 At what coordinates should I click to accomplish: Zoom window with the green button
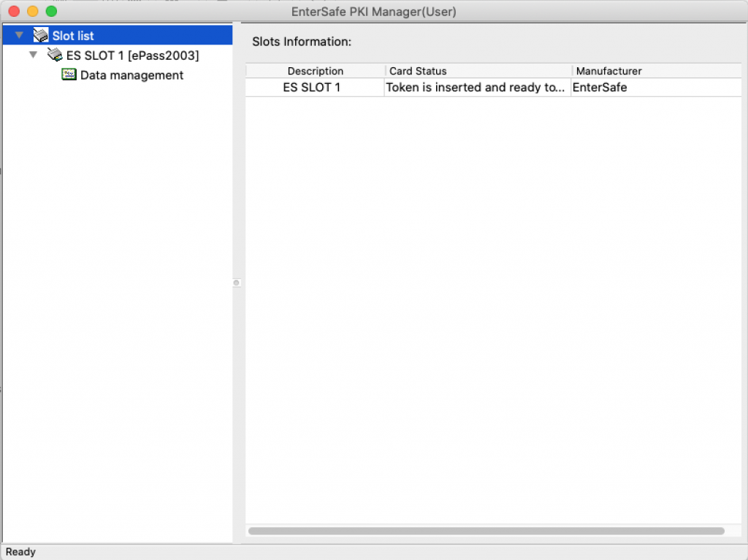[51, 11]
